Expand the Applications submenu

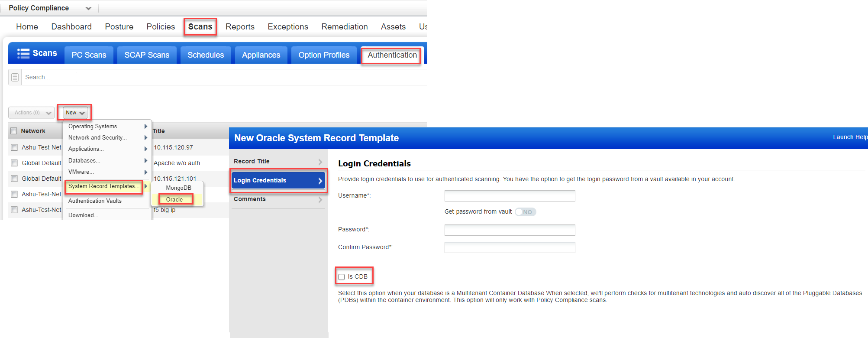[x=107, y=149]
